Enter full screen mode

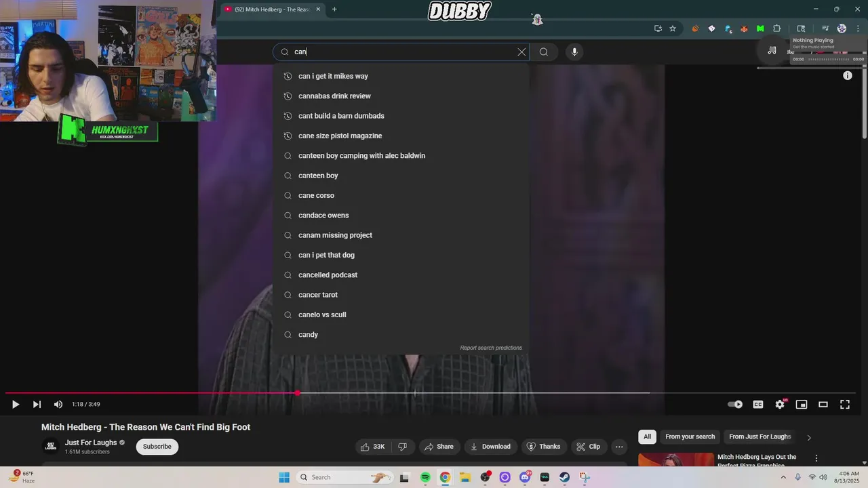845,405
